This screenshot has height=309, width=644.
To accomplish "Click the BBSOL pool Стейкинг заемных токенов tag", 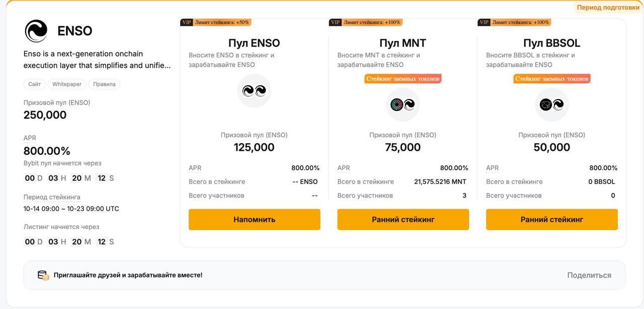I will tap(552, 79).
